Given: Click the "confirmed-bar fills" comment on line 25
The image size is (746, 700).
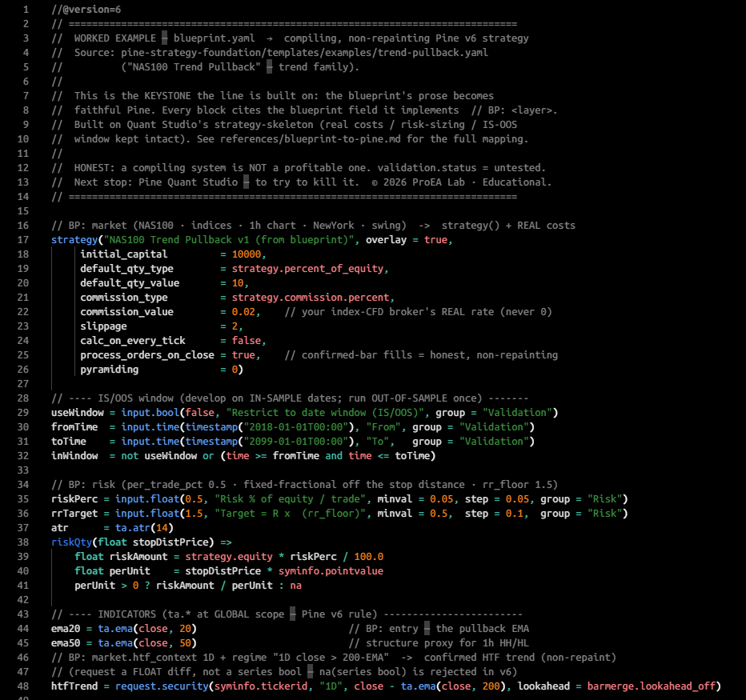Looking at the screenshot, I should pyautogui.click(x=421, y=355).
